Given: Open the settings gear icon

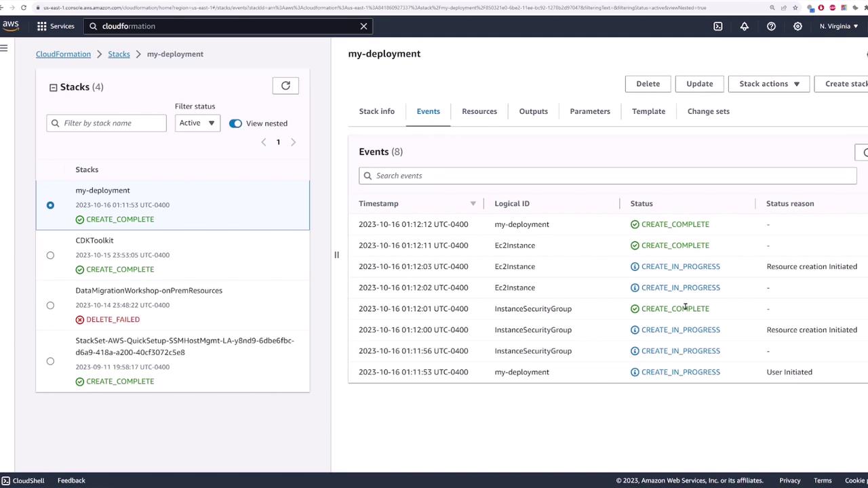Looking at the screenshot, I should coord(797,26).
